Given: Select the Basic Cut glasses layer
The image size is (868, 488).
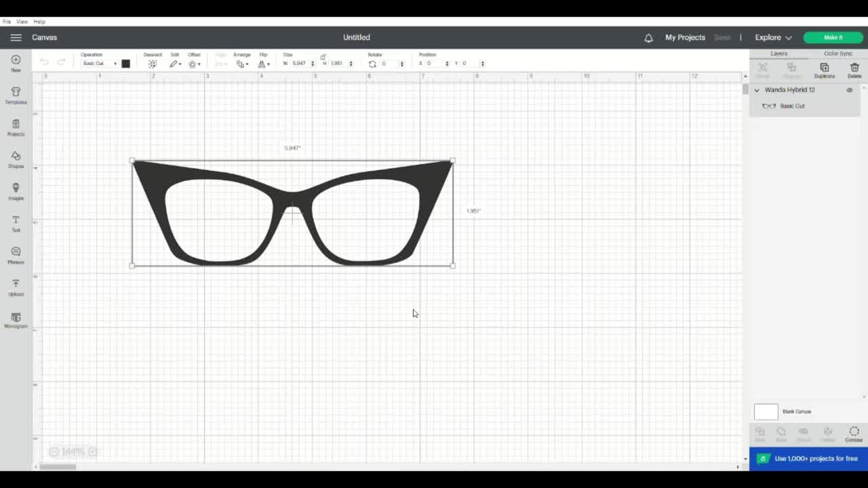Looking at the screenshot, I should 804,106.
